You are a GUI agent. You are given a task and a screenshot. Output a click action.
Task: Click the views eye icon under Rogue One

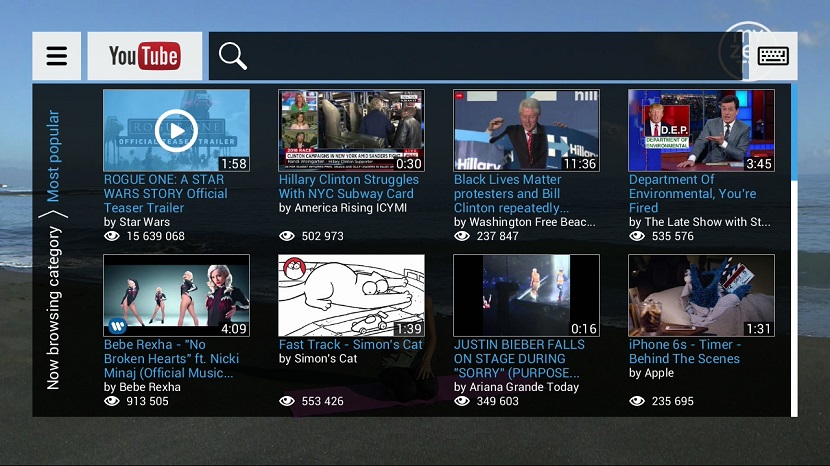(x=111, y=237)
